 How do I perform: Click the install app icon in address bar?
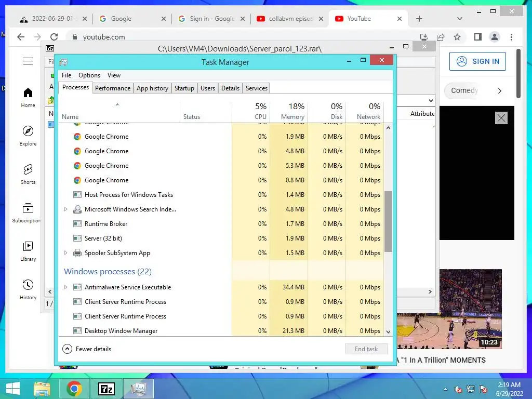pos(424,37)
